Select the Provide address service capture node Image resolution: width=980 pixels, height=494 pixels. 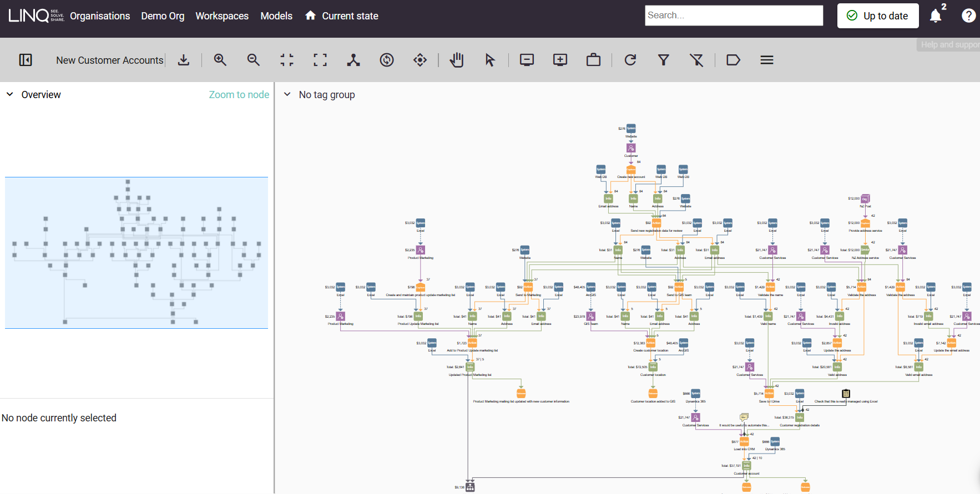(x=865, y=223)
